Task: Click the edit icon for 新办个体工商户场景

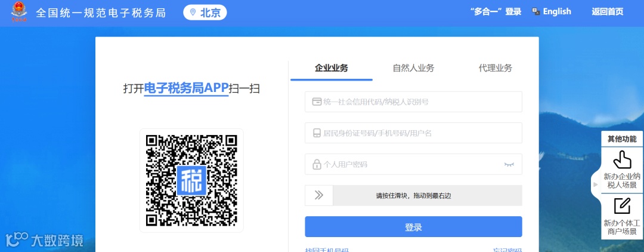Action: (x=622, y=206)
